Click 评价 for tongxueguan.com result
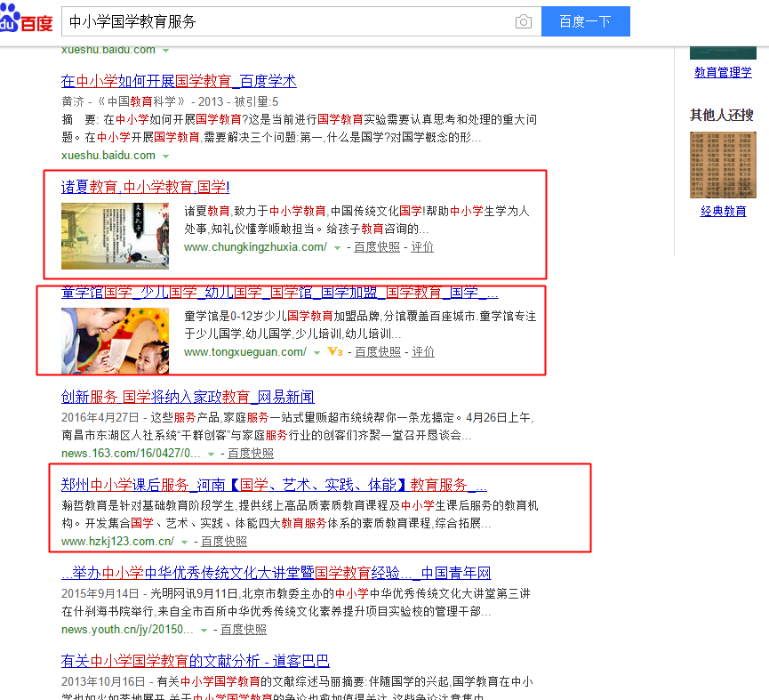 click(423, 351)
